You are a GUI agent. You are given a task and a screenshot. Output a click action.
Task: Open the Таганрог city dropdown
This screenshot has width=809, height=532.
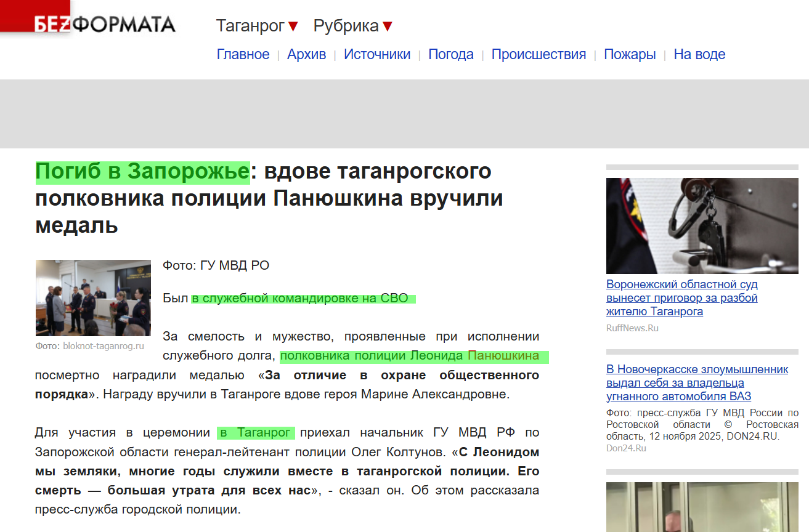pos(251,25)
